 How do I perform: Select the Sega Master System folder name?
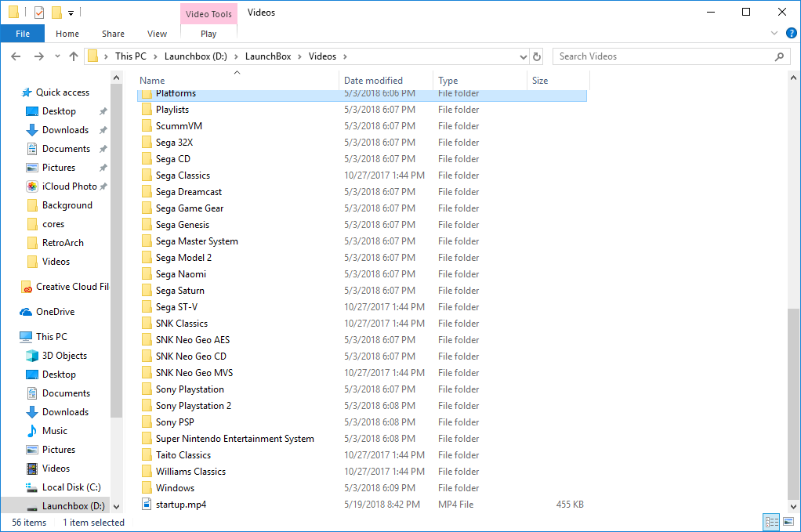[197, 241]
